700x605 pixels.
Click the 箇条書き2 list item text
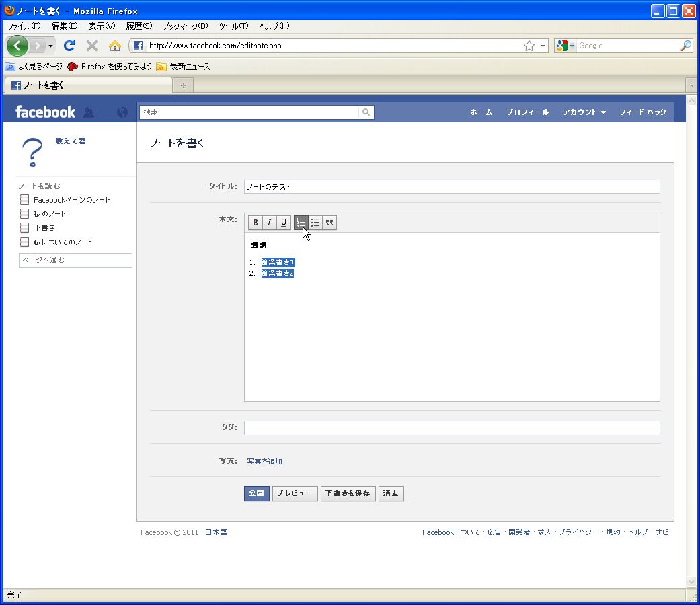coord(277,273)
